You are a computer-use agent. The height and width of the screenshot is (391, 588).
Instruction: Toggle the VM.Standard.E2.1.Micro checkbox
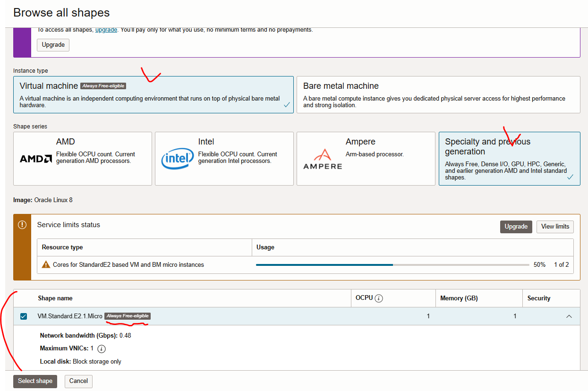(x=24, y=316)
